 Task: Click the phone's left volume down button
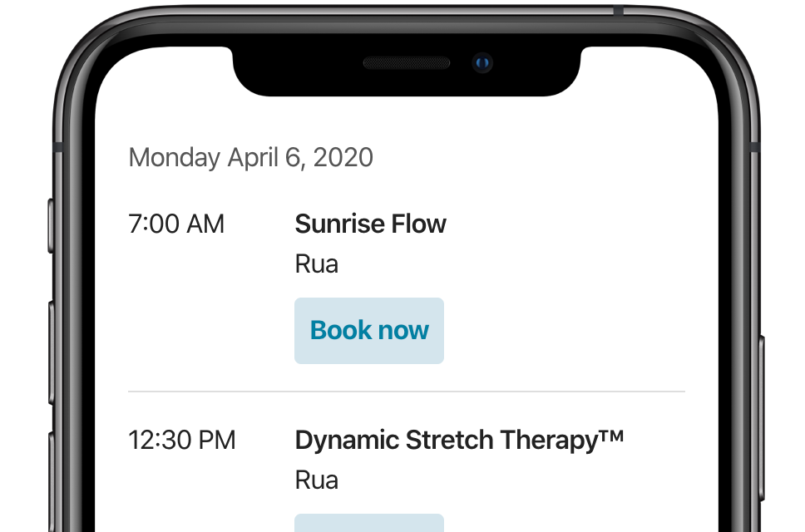click(x=52, y=482)
